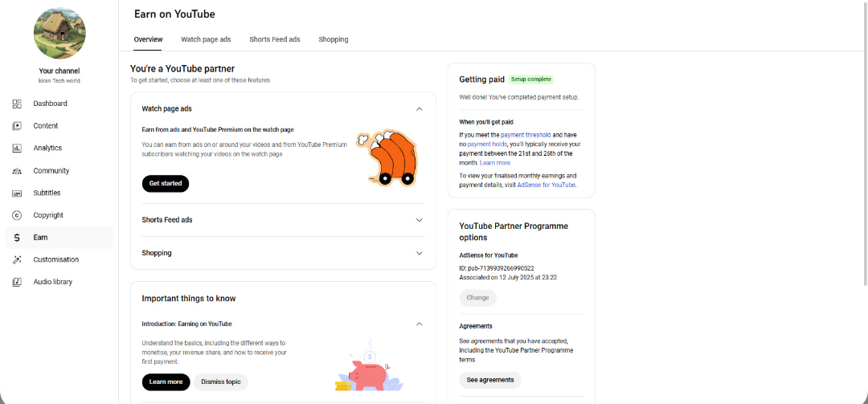The image size is (868, 404).
Task: Click the Customisation magic wand icon
Action: 17,259
